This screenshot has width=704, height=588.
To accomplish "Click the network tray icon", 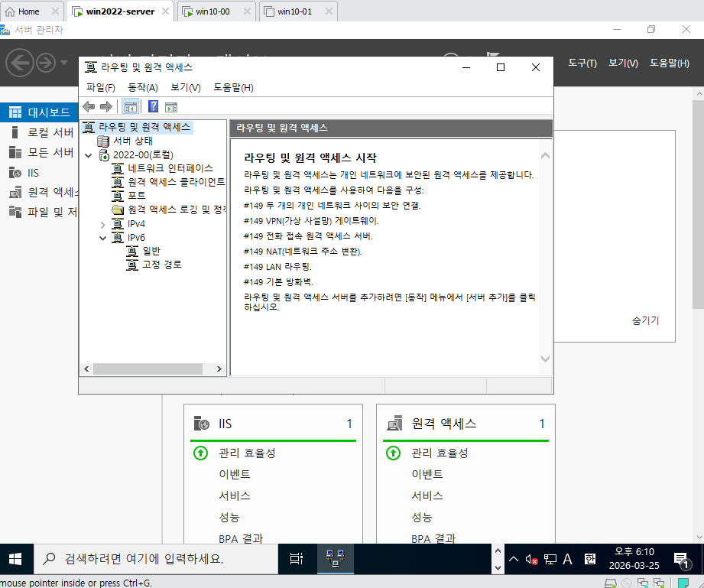I will 550,560.
